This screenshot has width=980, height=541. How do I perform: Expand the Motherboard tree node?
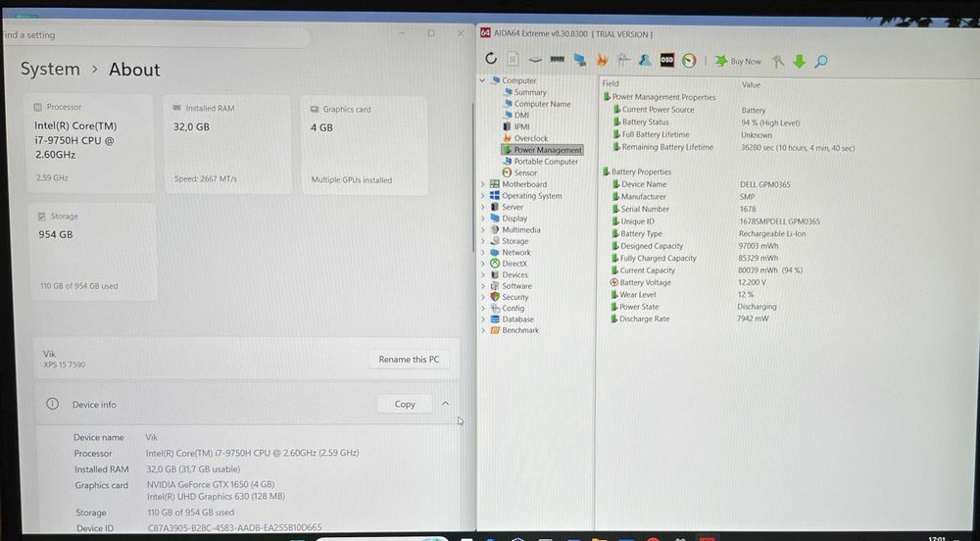[482, 184]
